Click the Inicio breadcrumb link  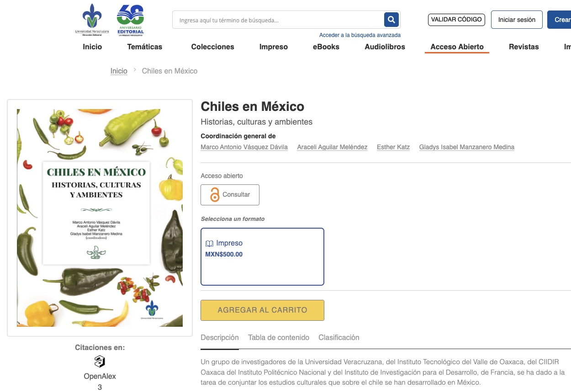pos(119,71)
